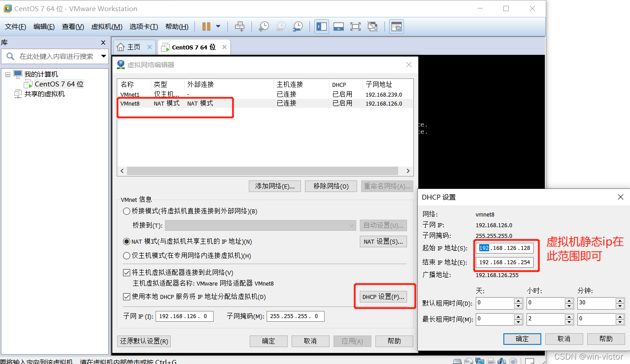Open the 桥接到 combo box
The width and height of the screenshot is (630, 364).
260,225
